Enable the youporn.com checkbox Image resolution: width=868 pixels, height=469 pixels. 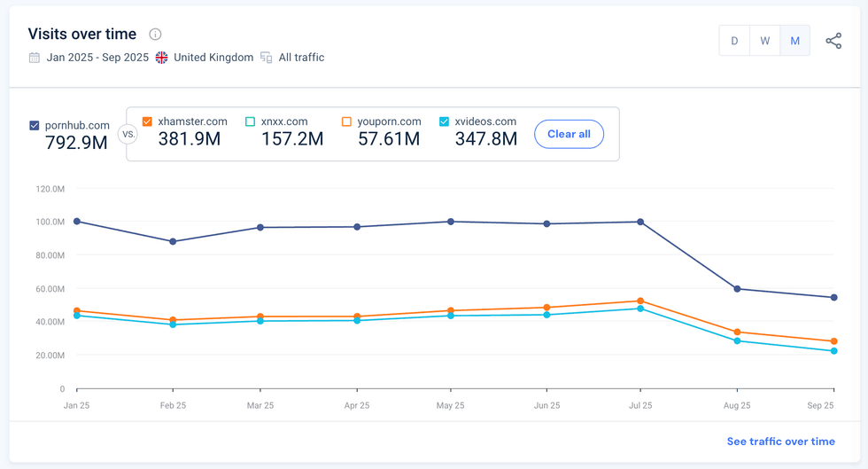346,121
